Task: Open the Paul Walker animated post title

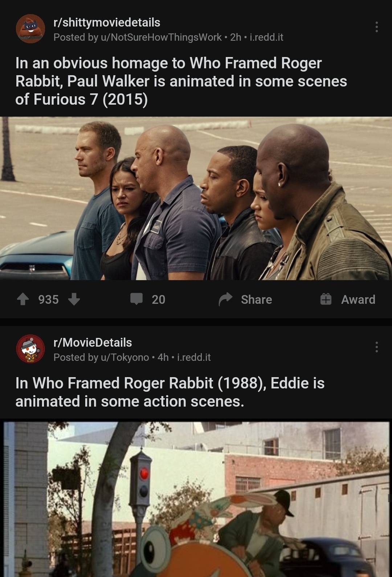Action: (x=181, y=81)
